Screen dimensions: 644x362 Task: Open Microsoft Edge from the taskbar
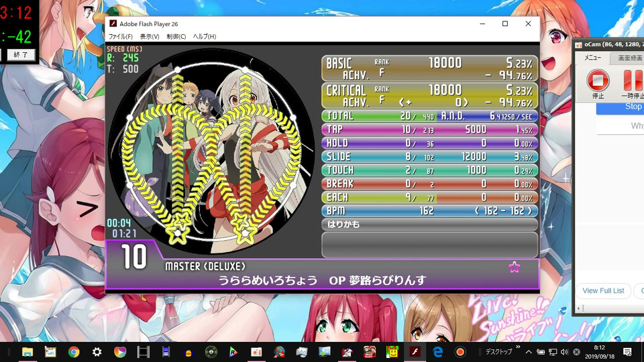tap(438, 352)
